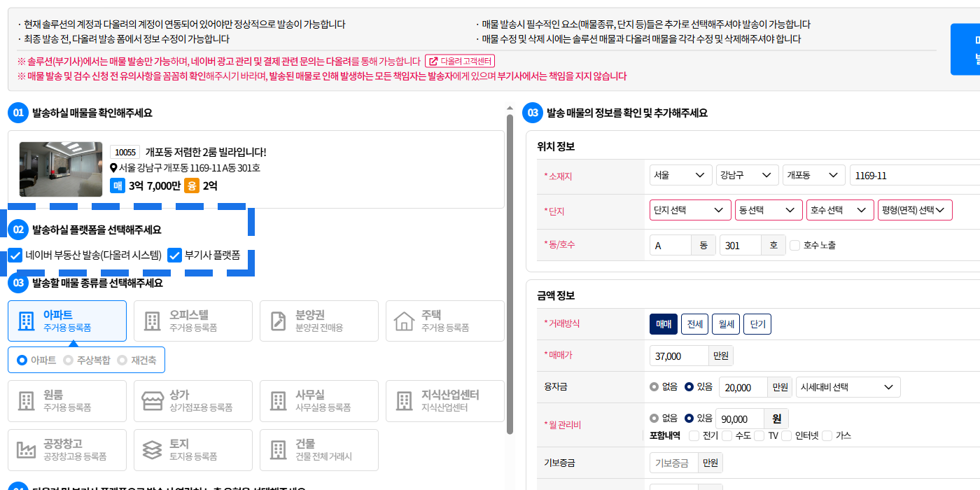Enable the 호수 노출 checkbox
980x490 pixels.
(794, 246)
